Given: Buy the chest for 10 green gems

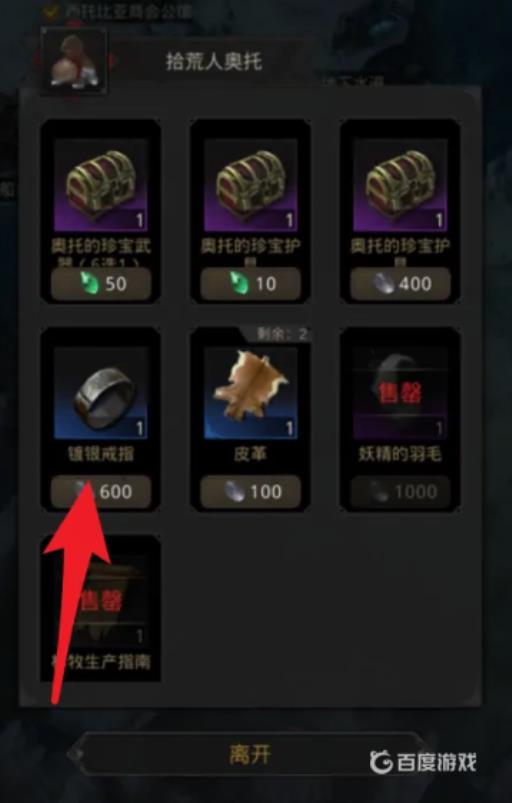Looking at the screenshot, I should 250,284.
